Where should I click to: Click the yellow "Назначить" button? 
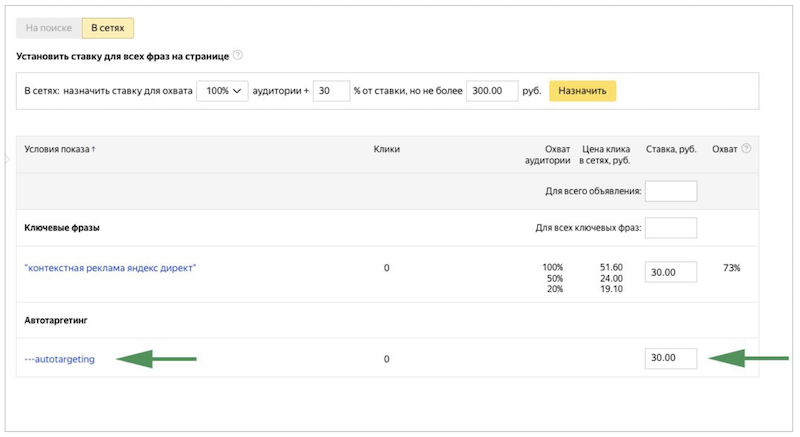coord(582,91)
